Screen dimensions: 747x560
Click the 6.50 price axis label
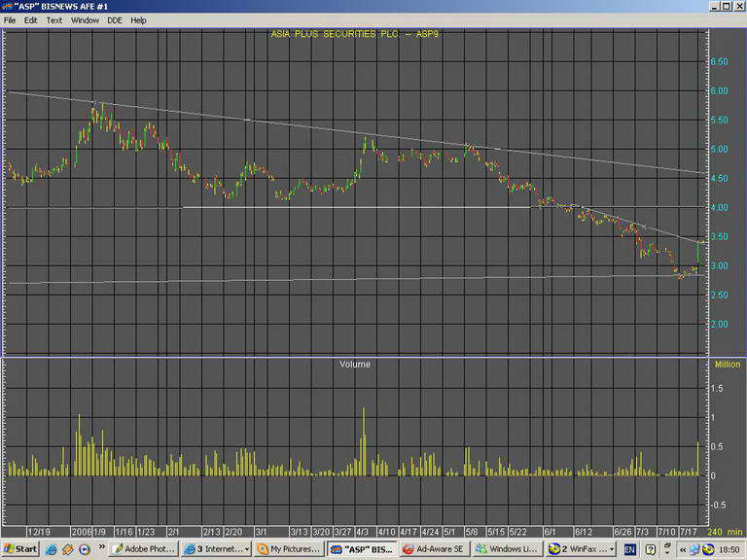coord(720,62)
